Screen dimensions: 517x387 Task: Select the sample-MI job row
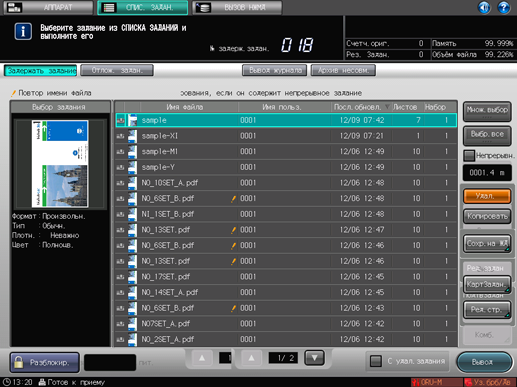[286, 152]
